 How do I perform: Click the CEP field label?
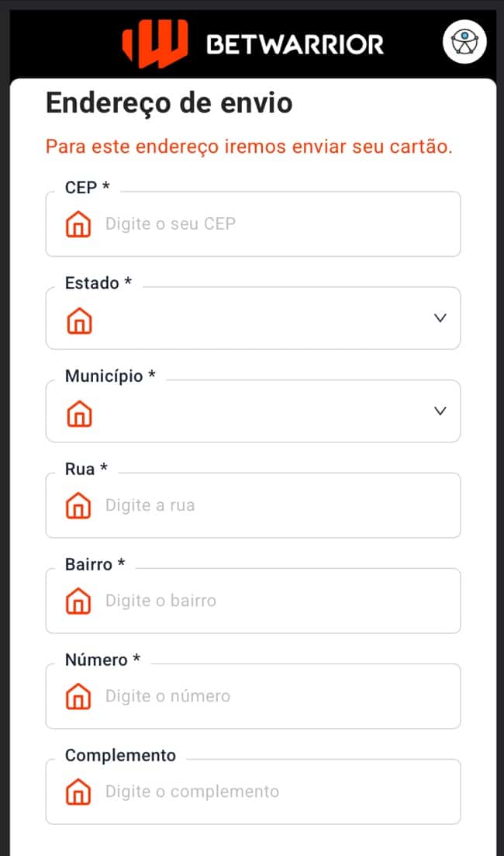click(x=85, y=187)
